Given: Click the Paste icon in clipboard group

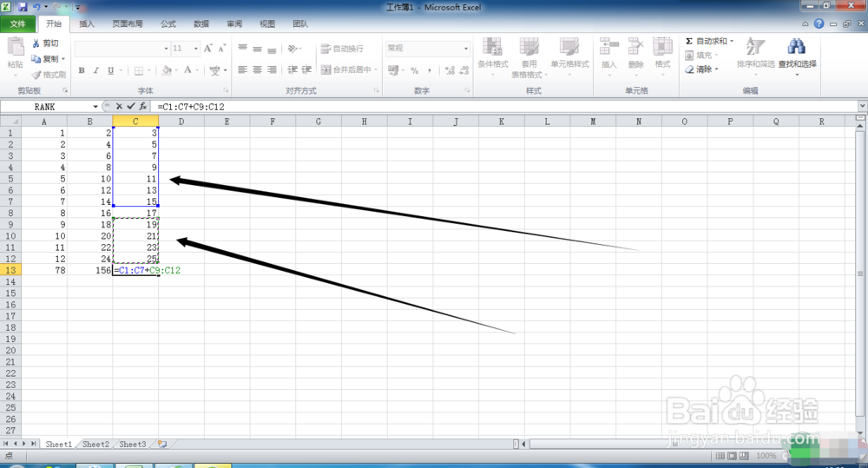Looking at the screenshot, I should (16, 48).
